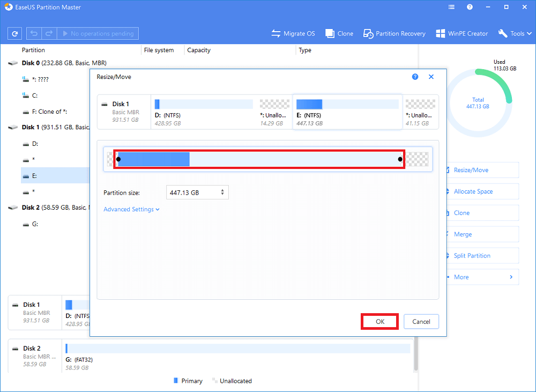Screen dimensions: 536x392
Task: Open the Clone tool in the top toolbar
Action: pyautogui.click(x=339, y=34)
